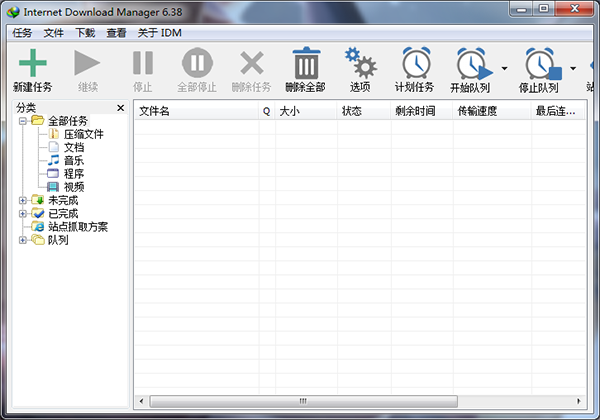
Task: Select the 视频 category
Action: (74, 187)
